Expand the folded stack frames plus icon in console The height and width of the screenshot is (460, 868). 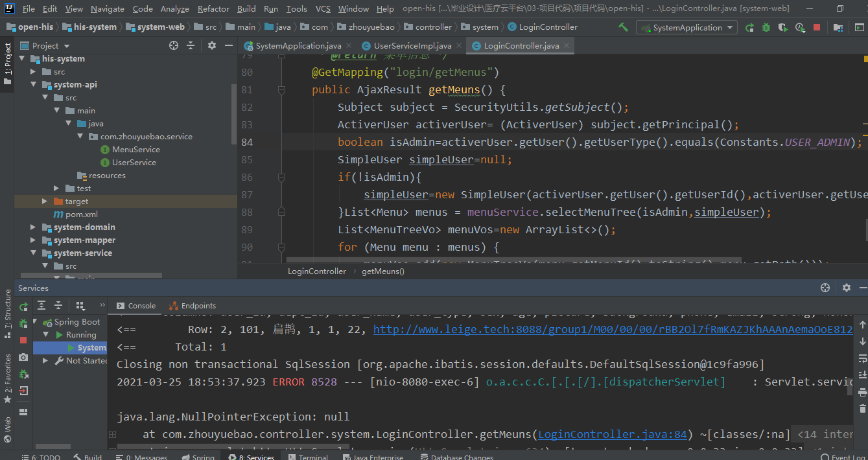(x=112, y=434)
